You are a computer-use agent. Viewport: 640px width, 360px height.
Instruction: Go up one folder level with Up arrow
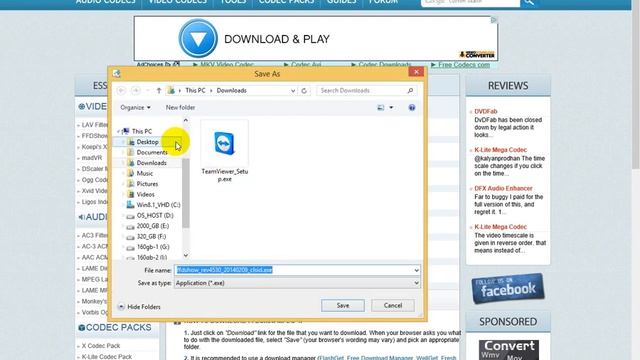click(159, 91)
